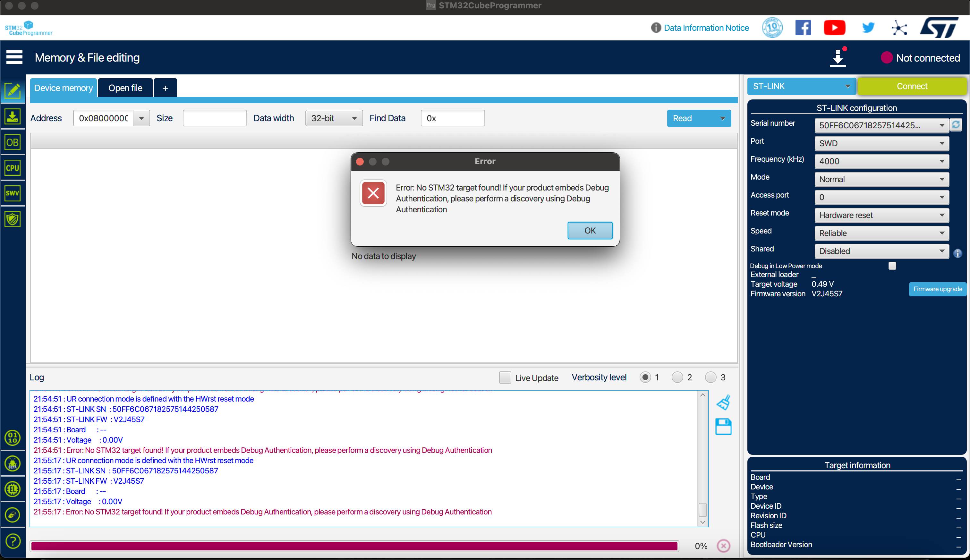This screenshot has width=970, height=560.
Task: Tick the Debug in Low Power mode checkbox
Action: coord(892,266)
